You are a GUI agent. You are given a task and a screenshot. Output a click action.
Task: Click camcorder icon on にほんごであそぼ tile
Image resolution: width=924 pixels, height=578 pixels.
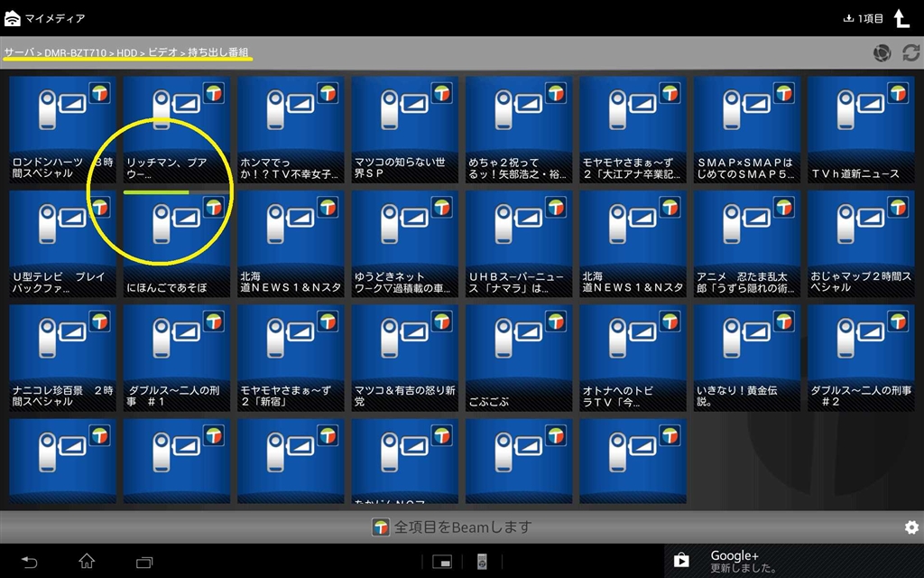pyautogui.click(x=177, y=223)
